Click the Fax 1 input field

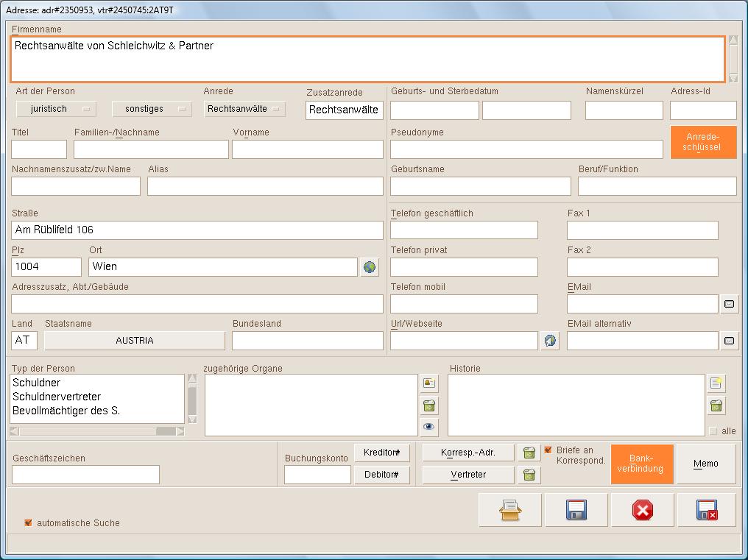[643, 230]
